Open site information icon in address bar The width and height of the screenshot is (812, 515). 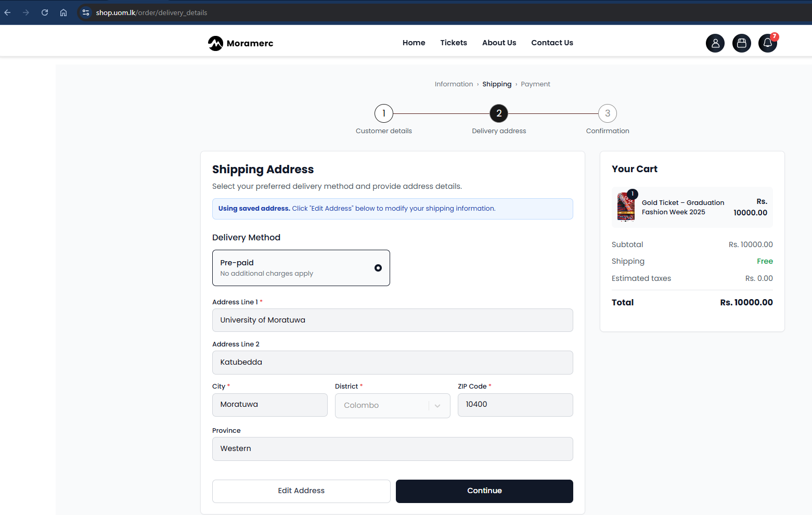(86, 12)
